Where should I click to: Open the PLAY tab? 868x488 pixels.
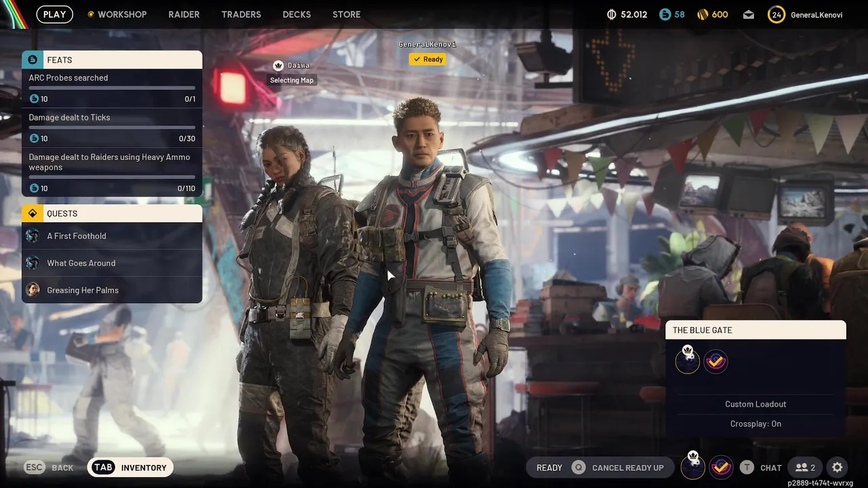point(54,14)
